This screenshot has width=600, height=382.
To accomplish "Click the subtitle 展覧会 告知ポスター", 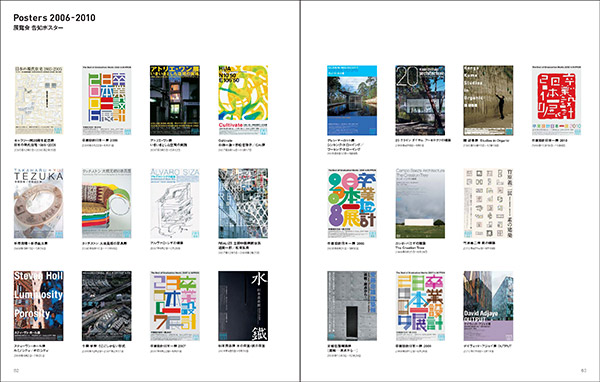I will [38, 28].
